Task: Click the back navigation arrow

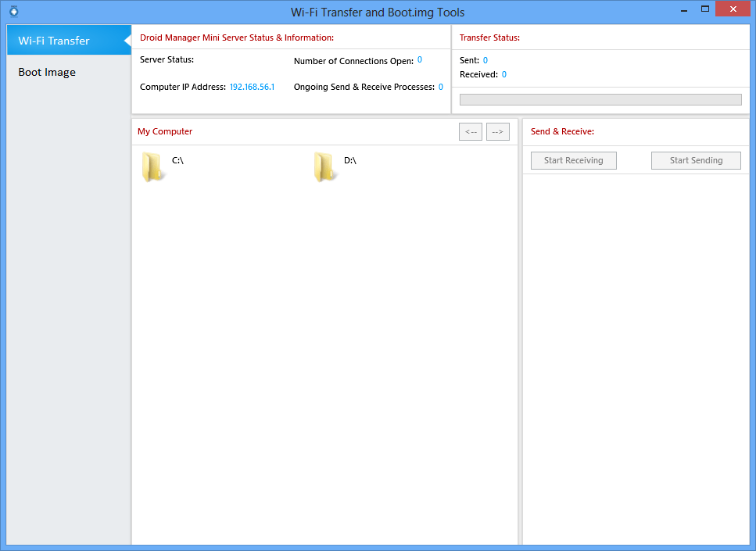Action: pos(470,131)
